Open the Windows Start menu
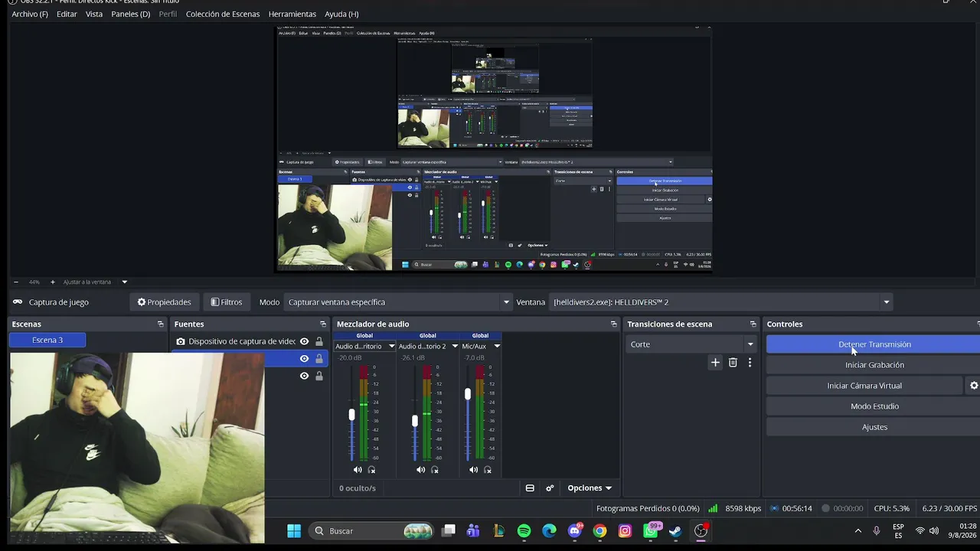This screenshot has height=551, width=980. coord(294,531)
